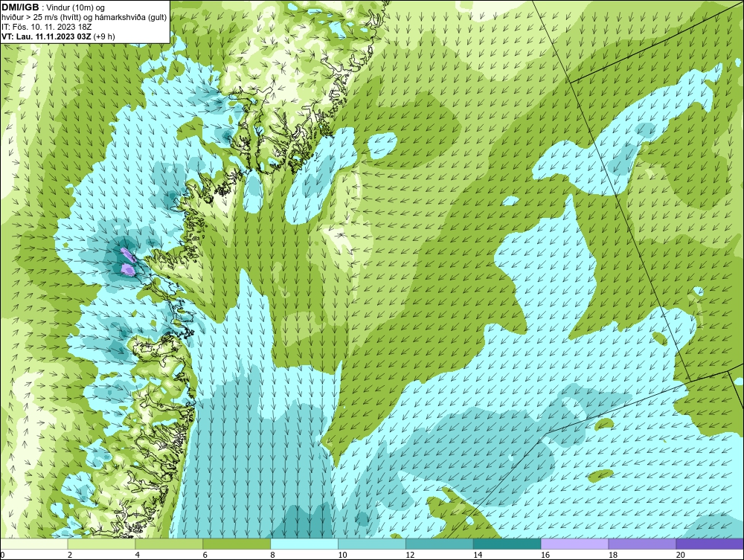Click the 2–4 m/s light green legend swatch
This screenshot has height=560, width=744.
101,544
